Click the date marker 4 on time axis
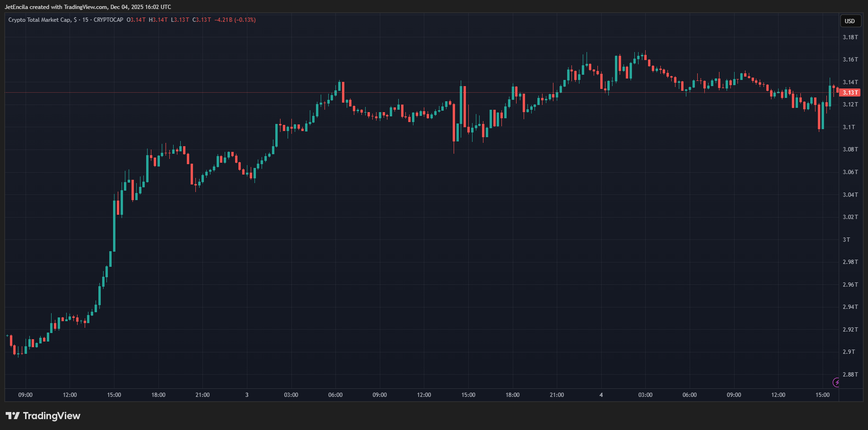868x430 pixels. pos(601,395)
